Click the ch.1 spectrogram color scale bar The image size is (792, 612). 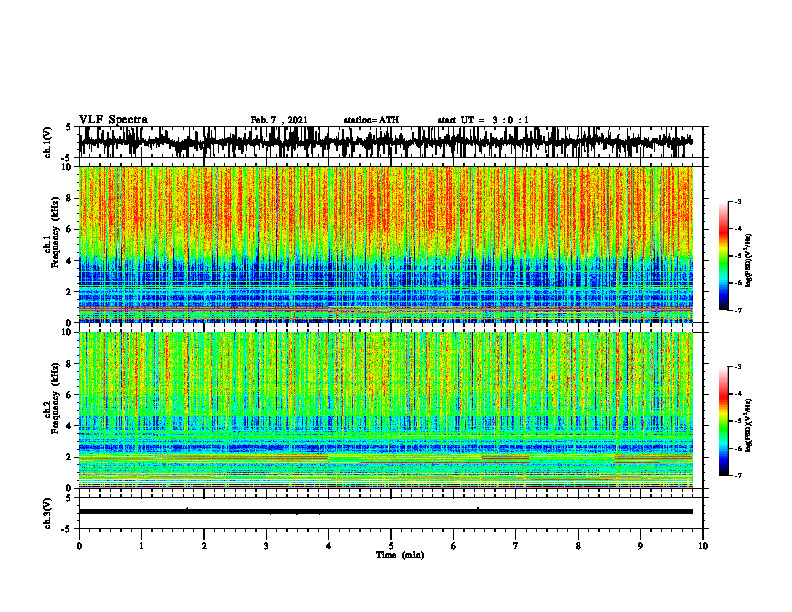pos(724,255)
